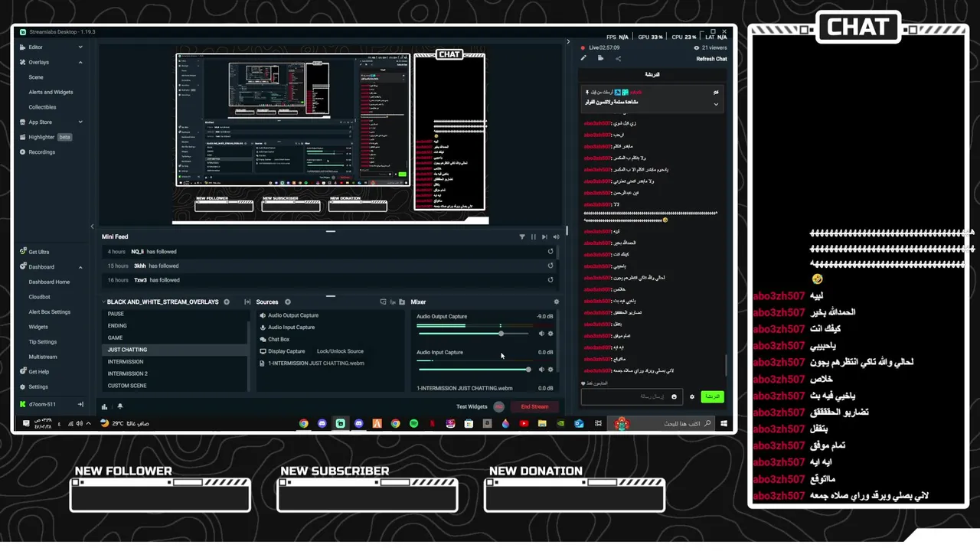Replay the NQ_li follow alert
This screenshot has height=551, width=980.
(x=550, y=251)
